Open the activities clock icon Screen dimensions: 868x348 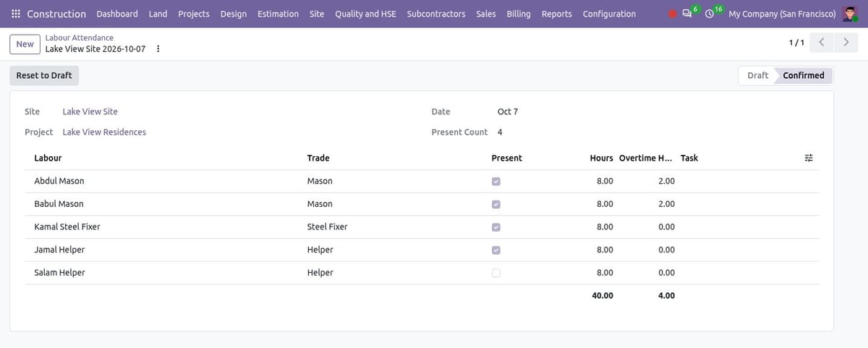[x=709, y=14]
